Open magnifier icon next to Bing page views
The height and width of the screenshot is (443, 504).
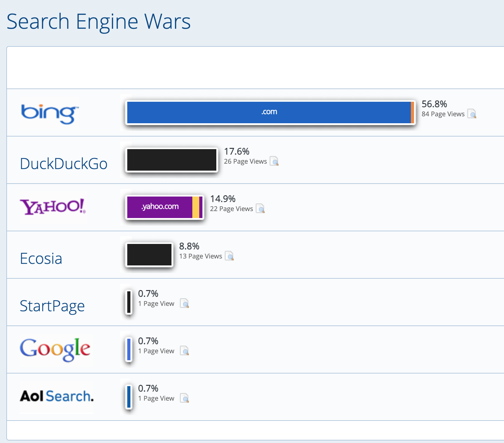pyautogui.click(x=472, y=113)
